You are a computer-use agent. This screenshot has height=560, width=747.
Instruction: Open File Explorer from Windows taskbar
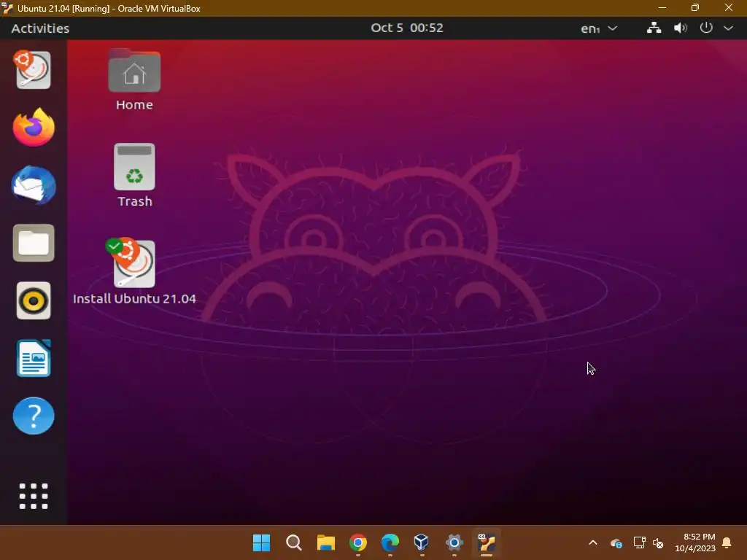click(326, 542)
